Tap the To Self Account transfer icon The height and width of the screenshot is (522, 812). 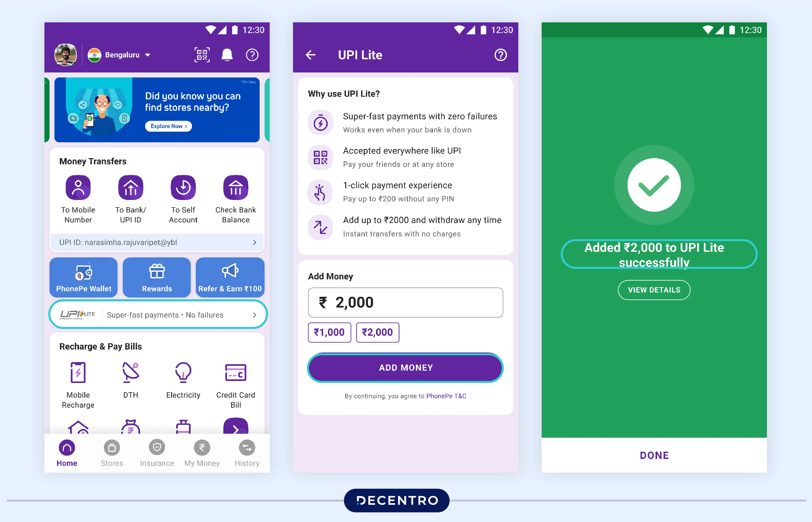183,188
